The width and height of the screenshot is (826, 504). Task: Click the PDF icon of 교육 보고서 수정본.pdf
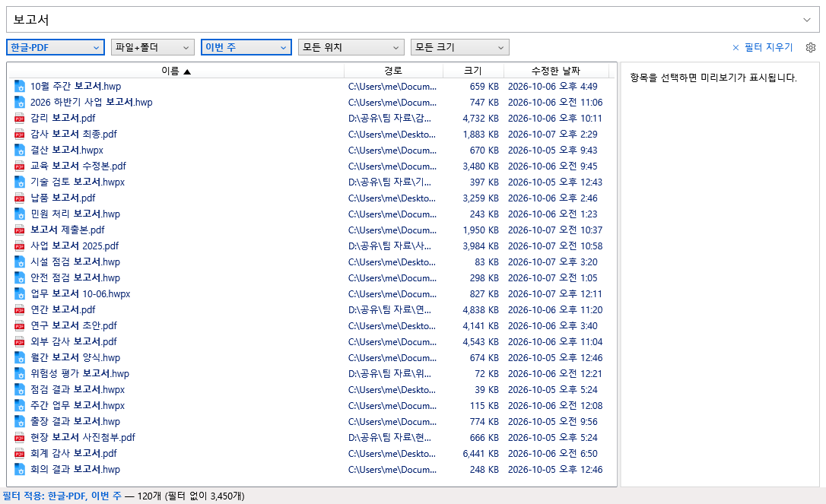(x=20, y=166)
